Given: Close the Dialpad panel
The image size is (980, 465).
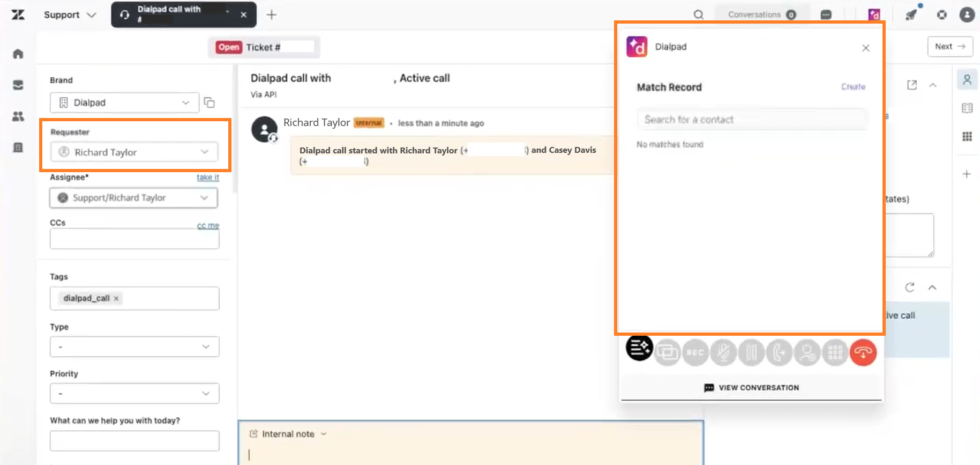Looking at the screenshot, I should tap(866, 48).
